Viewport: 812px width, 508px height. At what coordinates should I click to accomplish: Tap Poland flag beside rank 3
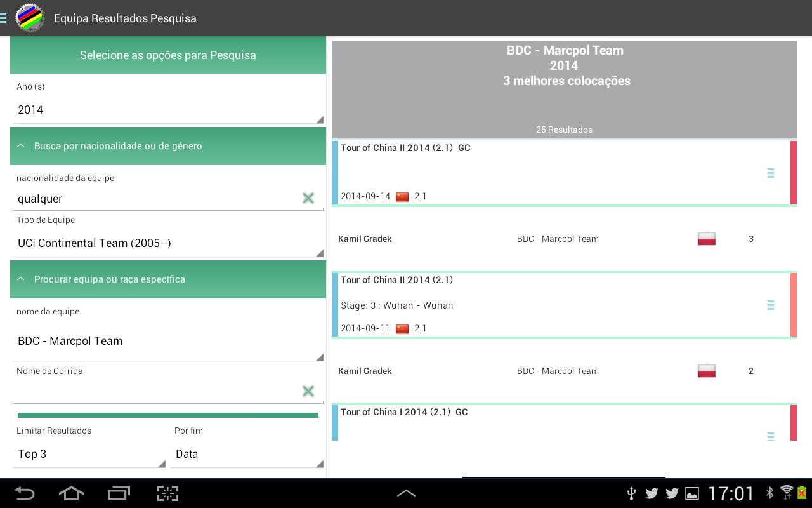pos(707,239)
